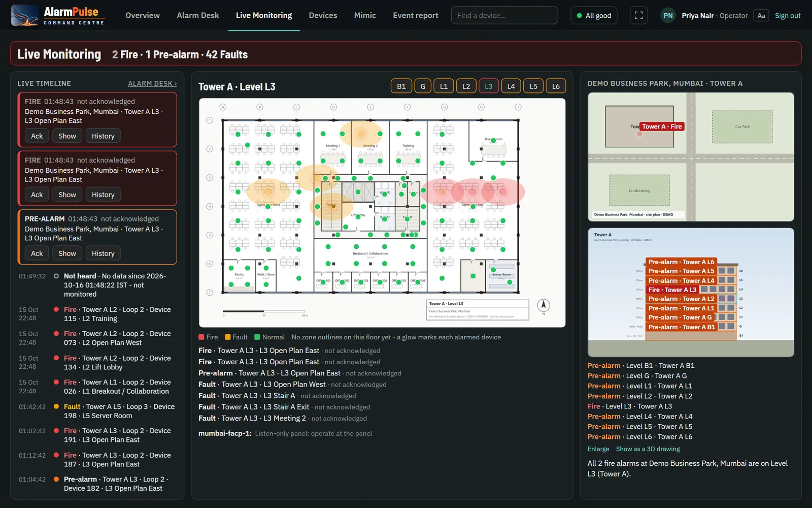Open the Overview tab
812x508 pixels.
pos(143,15)
